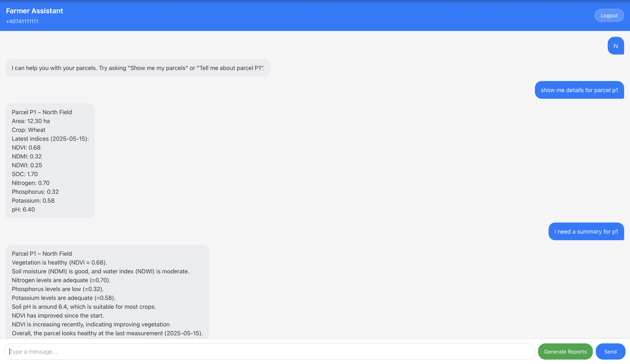630x364 pixels.
Task: Click the Logout button
Action: pyautogui.click(x=609, y=15)
